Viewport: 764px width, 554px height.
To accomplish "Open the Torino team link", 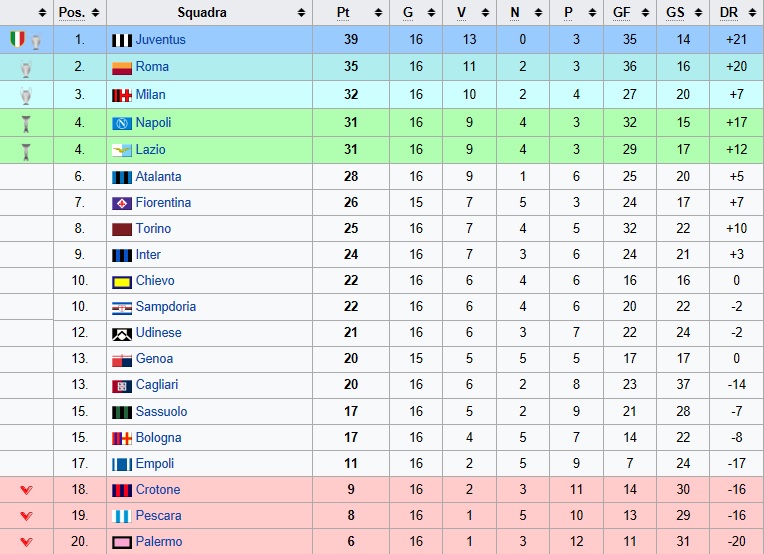I will pos(153,229).
